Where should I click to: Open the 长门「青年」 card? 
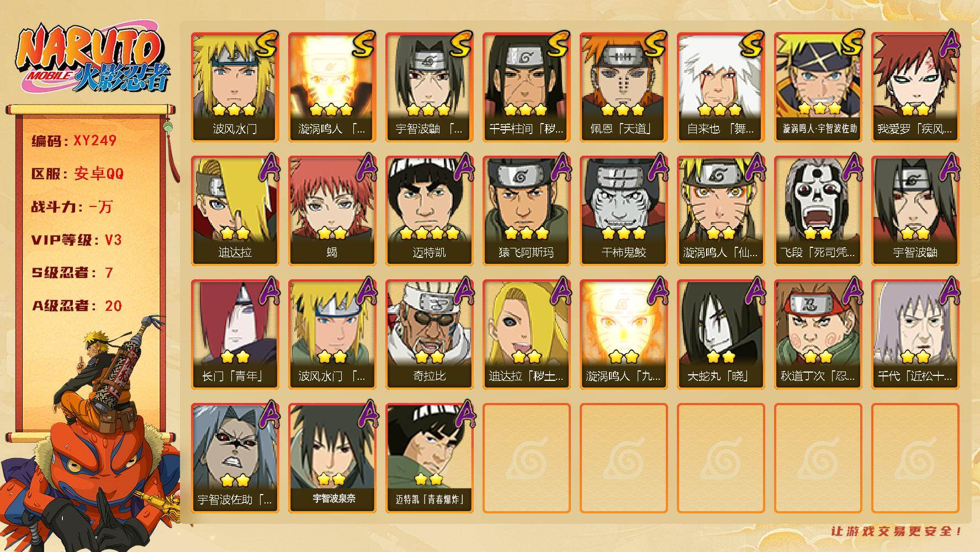click(235, 335)
